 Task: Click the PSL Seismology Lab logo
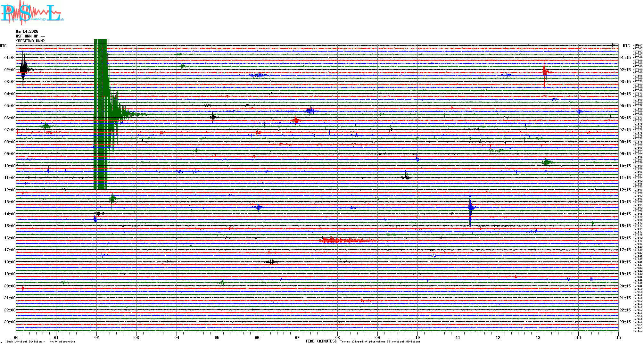click(32, 13)
